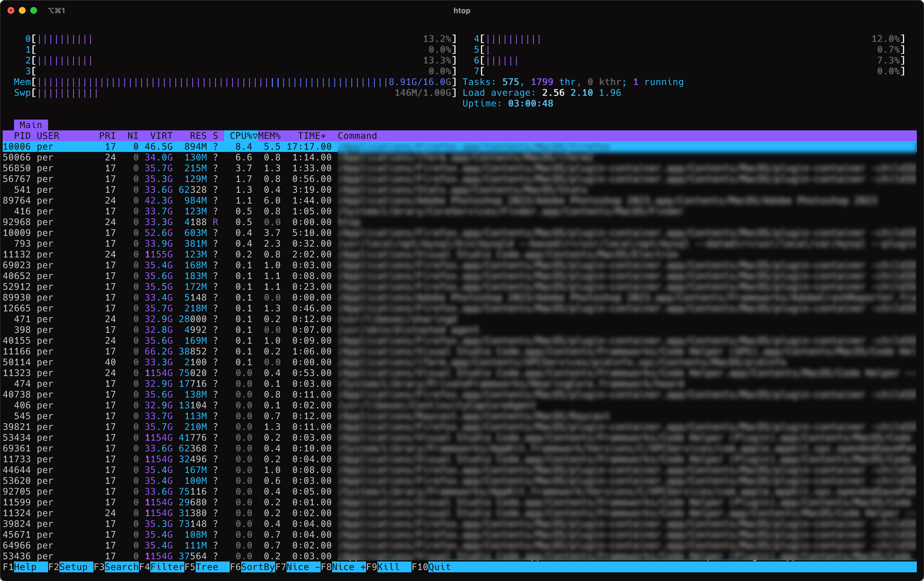Screen dimensions: 924x581
Task: Sort processes by VIRT column header
Action: click(161, 136)
